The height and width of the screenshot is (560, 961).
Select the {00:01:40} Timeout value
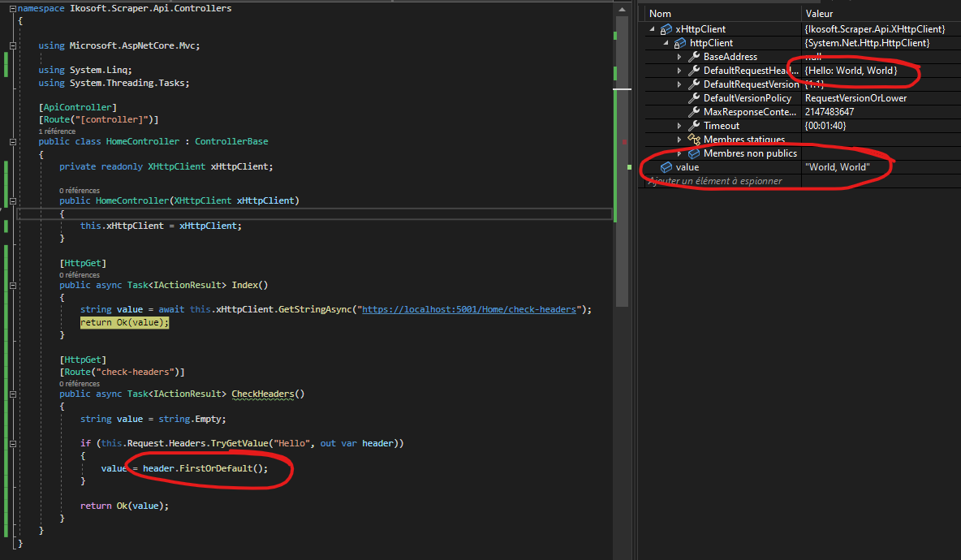[x=825, y=126]
